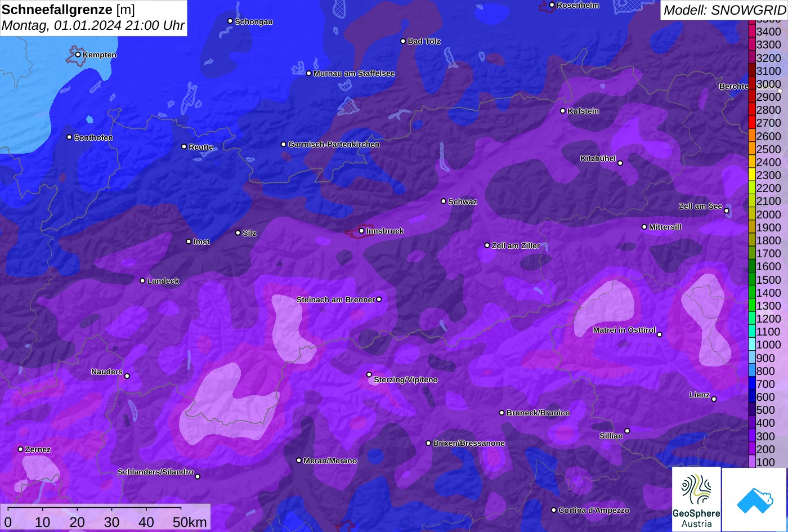The image size is (788, 532).
Task: Click the 'Imst' town label
Action: [x=202, y=242]
